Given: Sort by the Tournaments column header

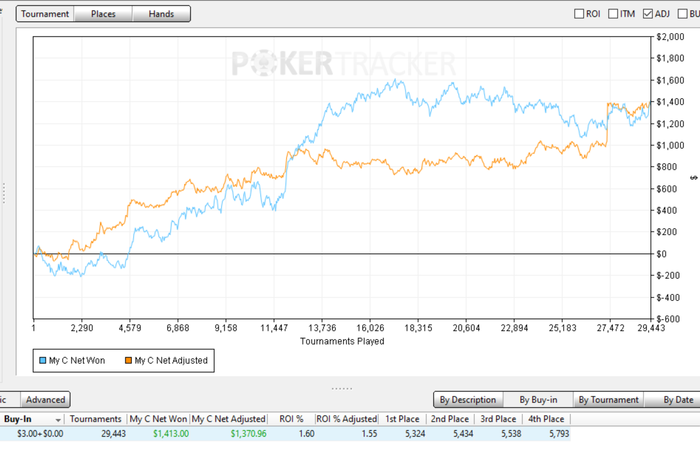Looking at the screenshot, I should (x=96, y=419).
